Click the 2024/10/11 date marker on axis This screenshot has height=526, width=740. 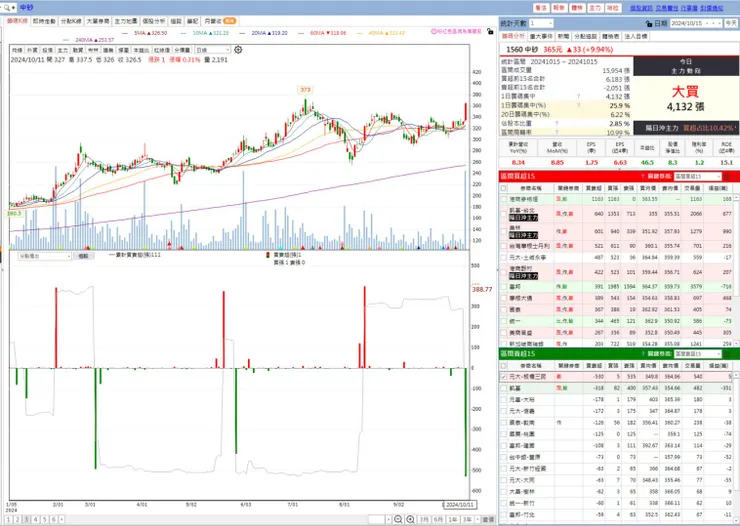click(460, 505)
